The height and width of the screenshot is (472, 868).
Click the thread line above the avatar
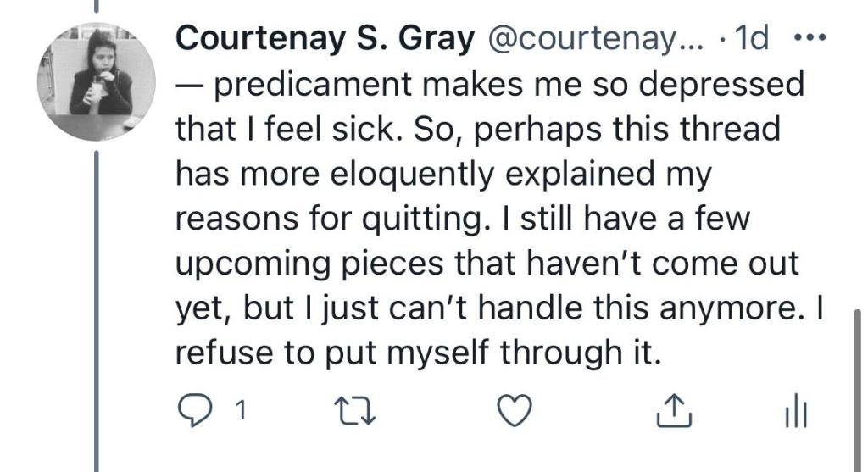(97, 7)
